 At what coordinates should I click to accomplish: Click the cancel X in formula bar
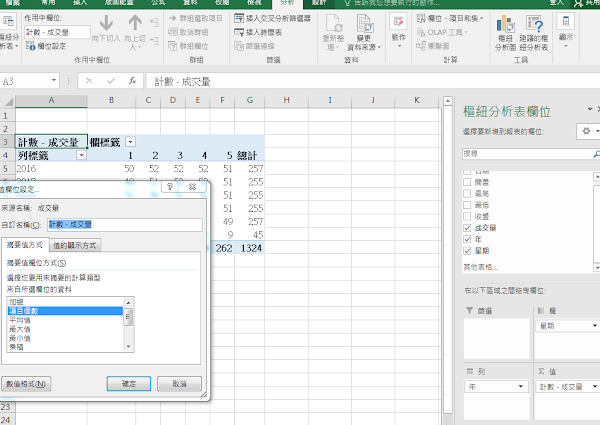tap(89, 81)
